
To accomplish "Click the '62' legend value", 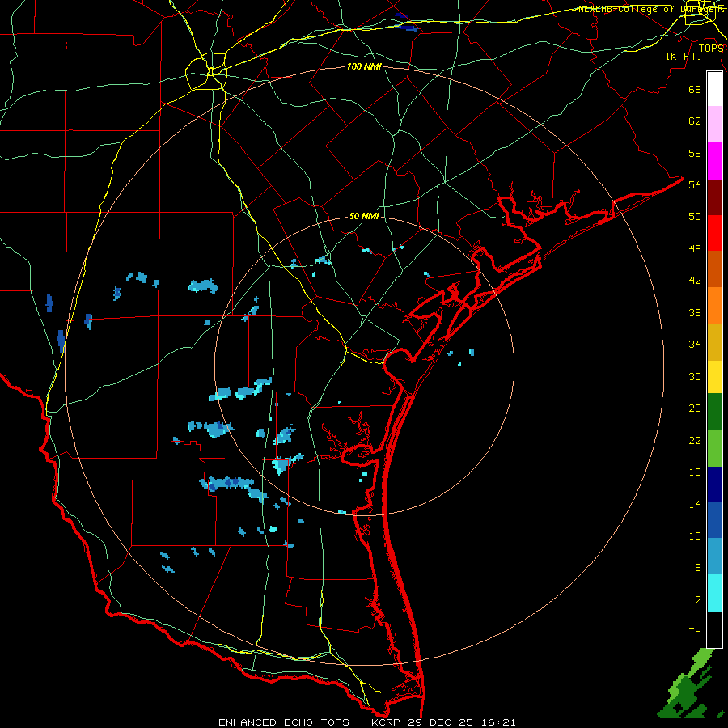I will click(695, 121).
